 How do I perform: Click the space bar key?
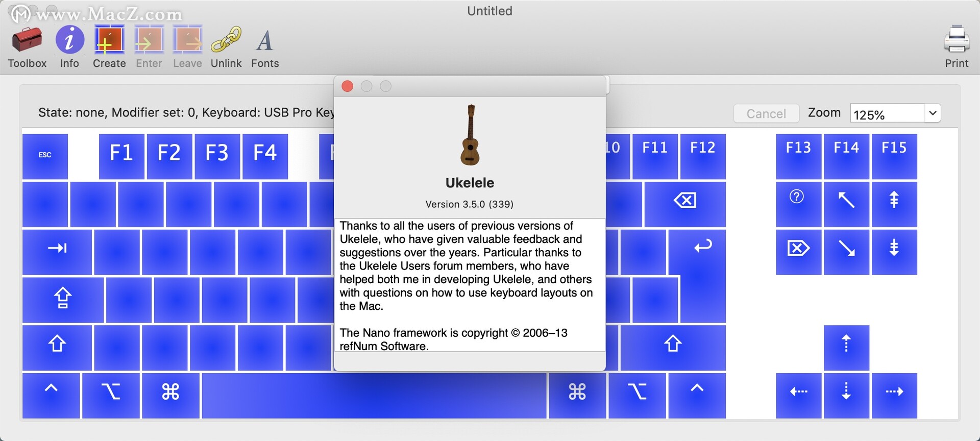374,396
